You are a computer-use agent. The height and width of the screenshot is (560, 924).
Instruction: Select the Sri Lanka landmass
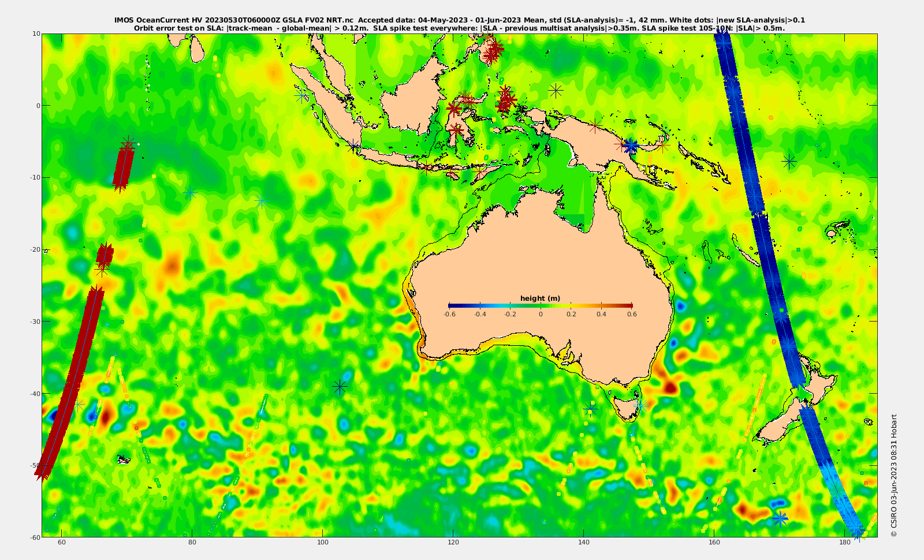196,48
